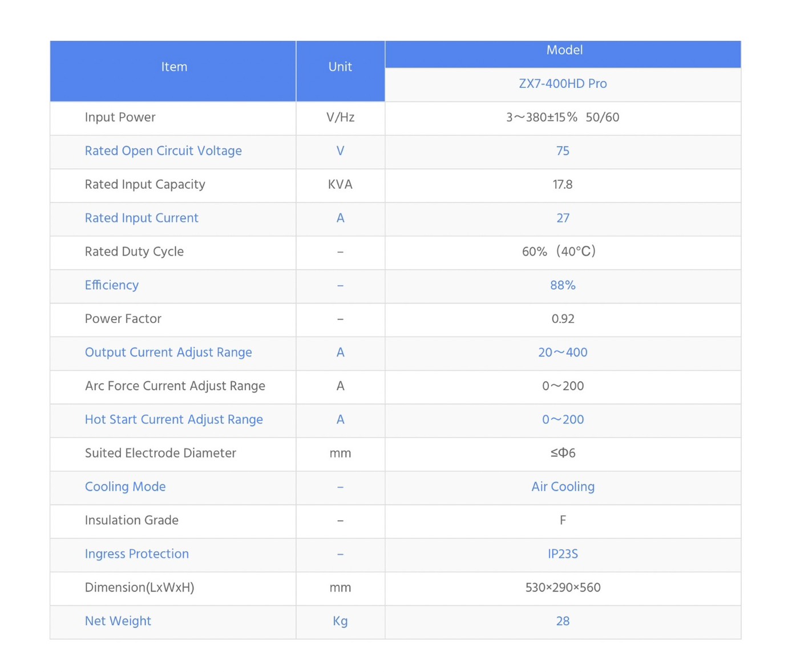Click the Rated Input Capacity label
This screenshot has height=672, width=792.
point(145,185)
